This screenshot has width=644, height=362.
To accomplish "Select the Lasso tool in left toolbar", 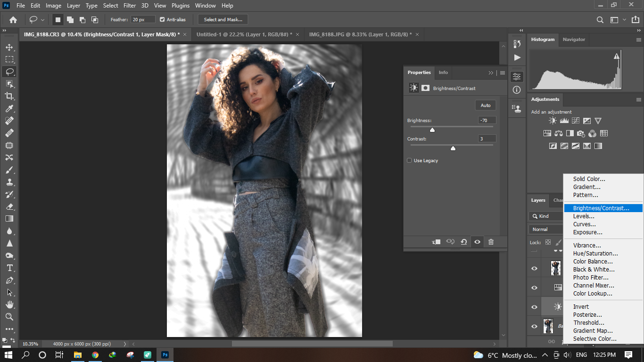I will coord(9,72).
